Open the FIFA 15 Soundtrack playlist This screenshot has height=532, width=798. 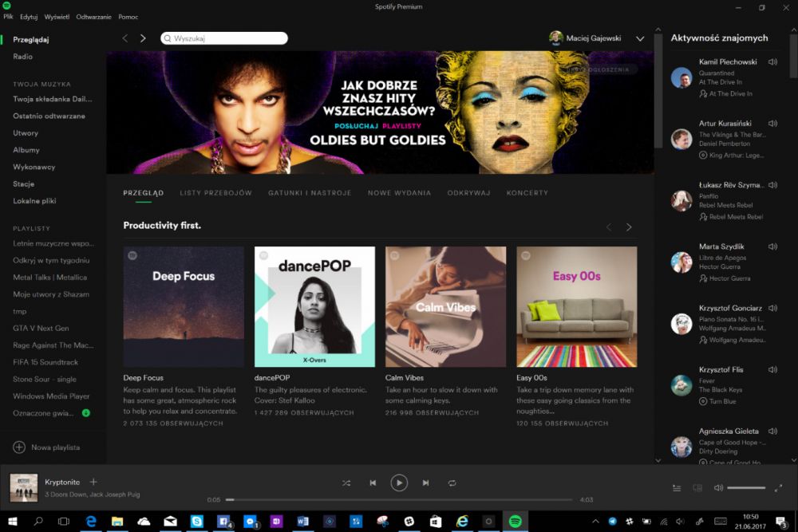click(45, 362)
